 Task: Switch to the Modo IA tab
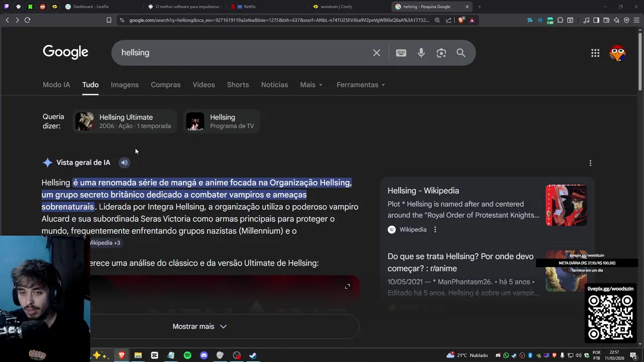coord(56,84)
